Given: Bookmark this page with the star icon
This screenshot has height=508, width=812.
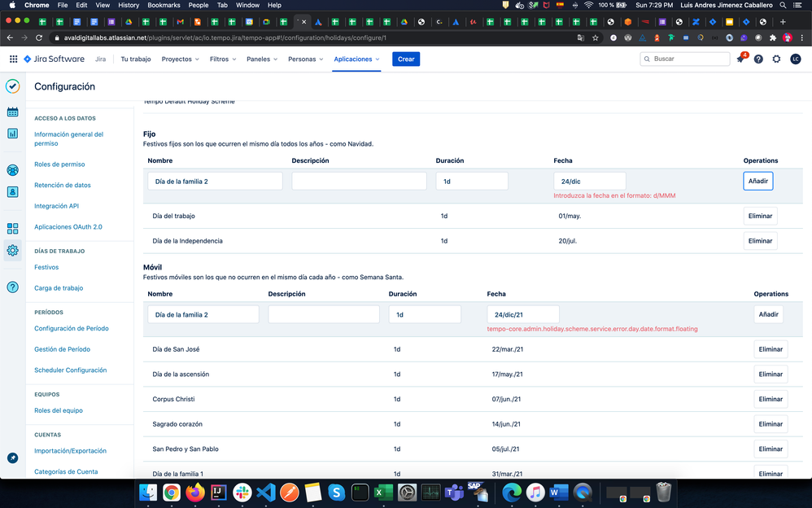Looking at the screenshot, I should tap(595, 37).
